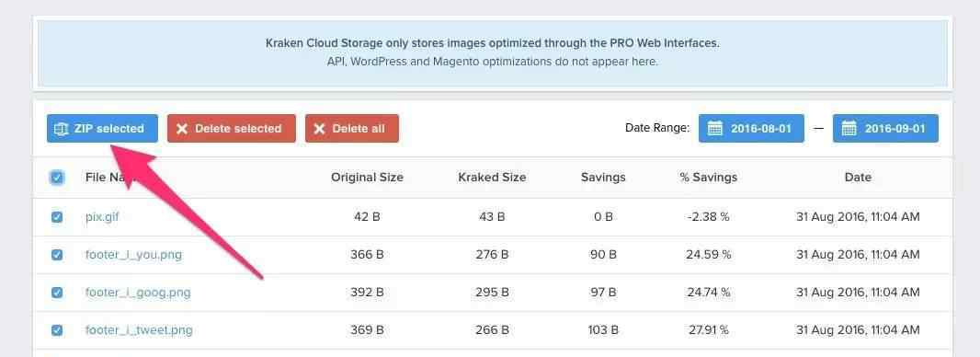This screenshot has height=357, width=980.
Task: Uncheck the footer_i_you.png checkbox
Action: tap(57, 255)
